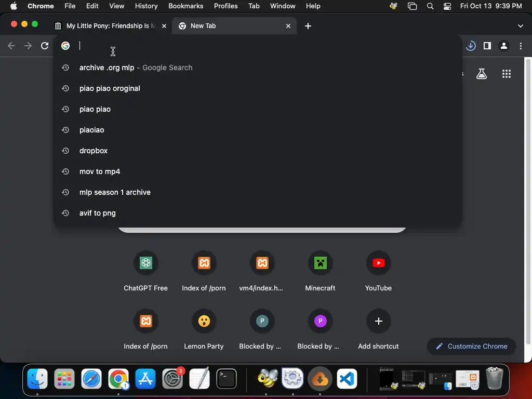The image size is (532, 399).
Task: Choose the "piaoiao" suggestion
Action: coord(258,129)
